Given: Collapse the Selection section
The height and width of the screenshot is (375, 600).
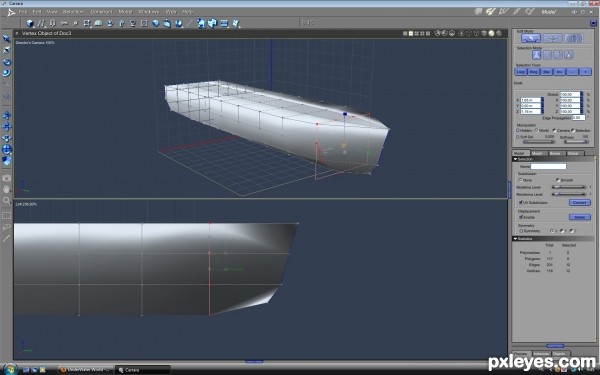Looking at the screenshot, I should click(x=516, y=159).
